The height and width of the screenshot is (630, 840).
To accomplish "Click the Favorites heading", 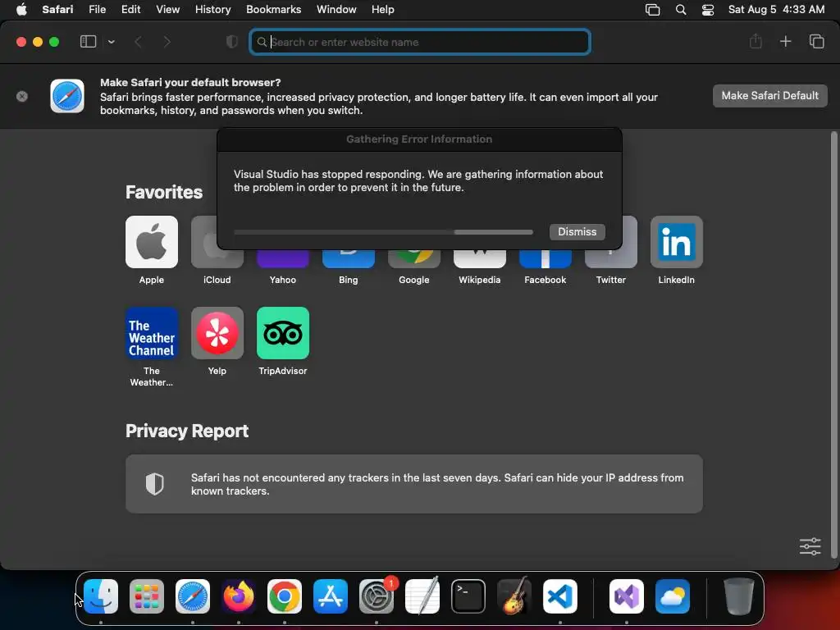I will pyautogui.click(x=164, y=192).
